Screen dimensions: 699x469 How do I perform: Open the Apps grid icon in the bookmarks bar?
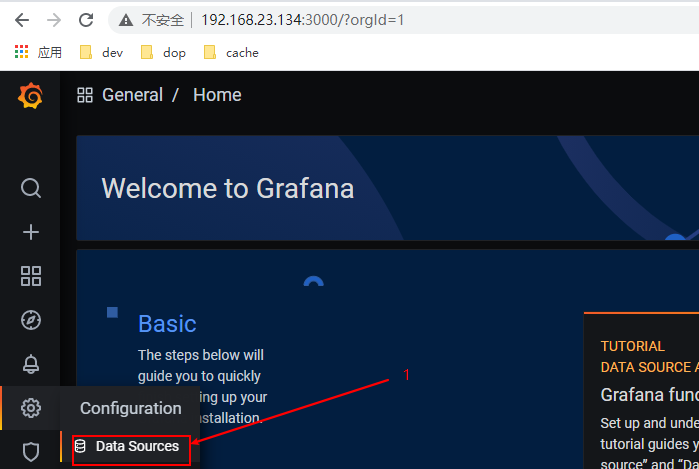[21, 52]
